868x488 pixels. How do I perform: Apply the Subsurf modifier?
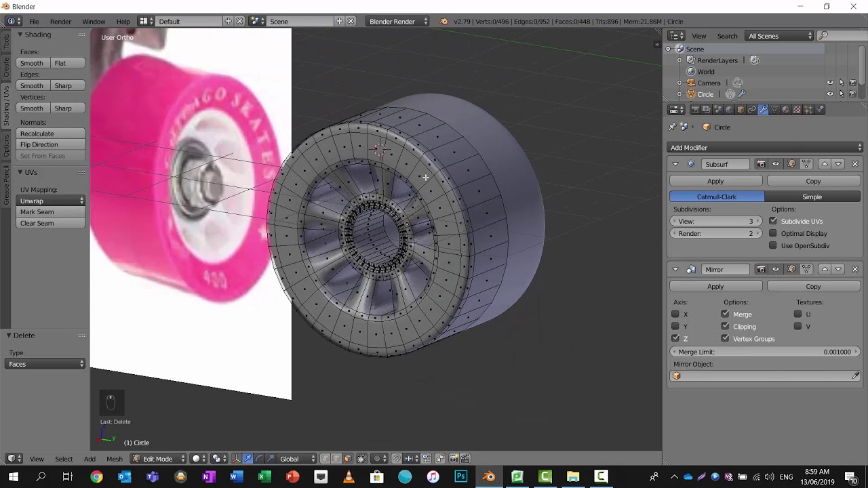[715, 182]
